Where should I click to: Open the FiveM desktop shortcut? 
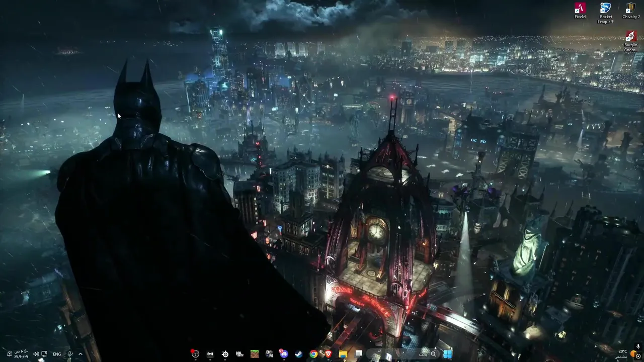[580, 11]
